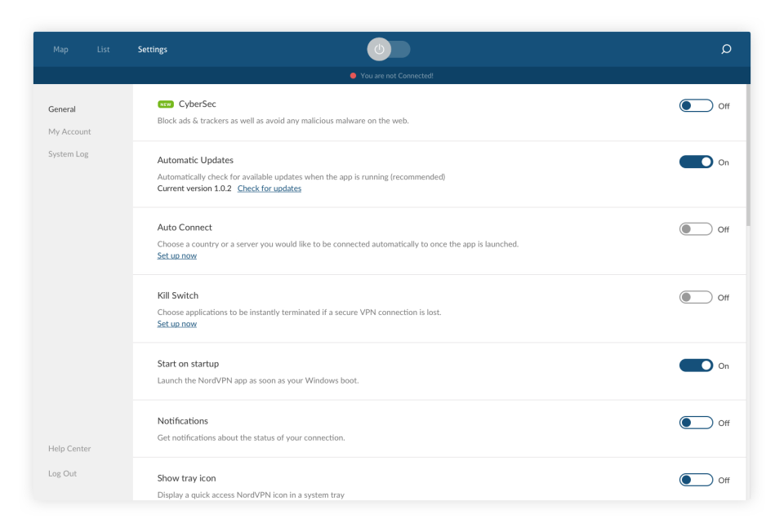This screenshot has height=532, width=784.
Task: Enable Notifications toggle
Action: pyautogui.click(x=695, y=423)
